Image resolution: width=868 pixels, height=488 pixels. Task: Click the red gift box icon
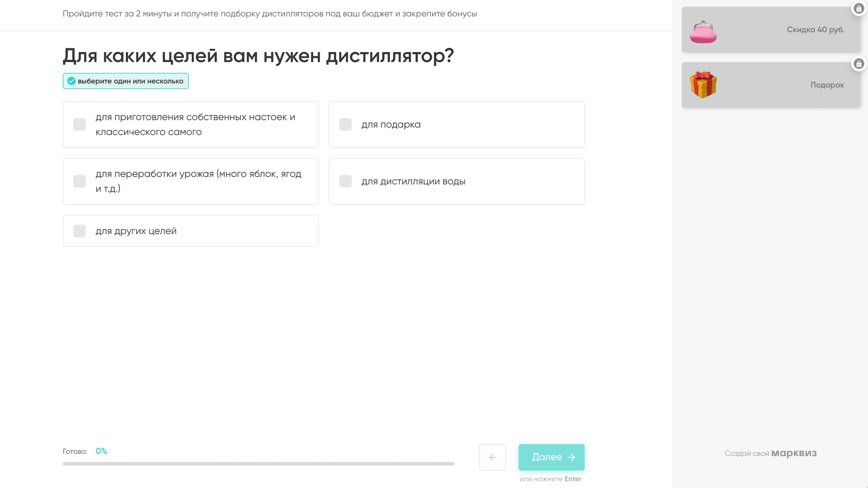(x=703, y=84)
